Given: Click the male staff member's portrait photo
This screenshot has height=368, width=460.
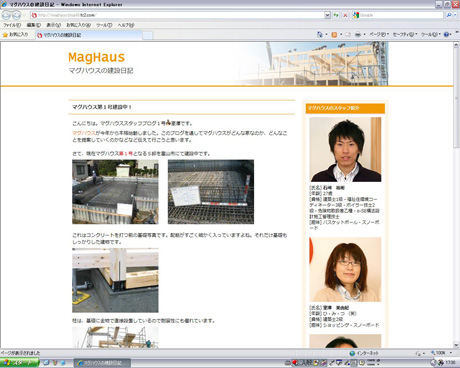Looking at the screenshot, I should point(345,149).
